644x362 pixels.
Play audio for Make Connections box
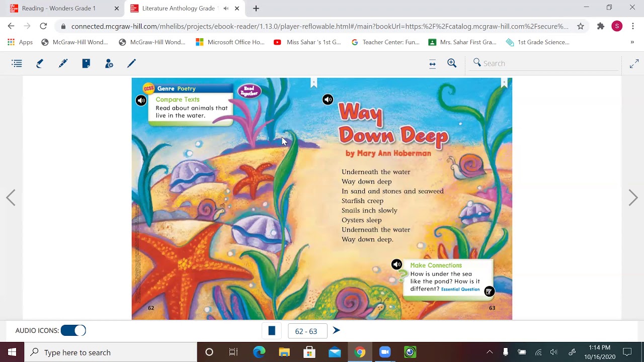(x=397, y=264)
